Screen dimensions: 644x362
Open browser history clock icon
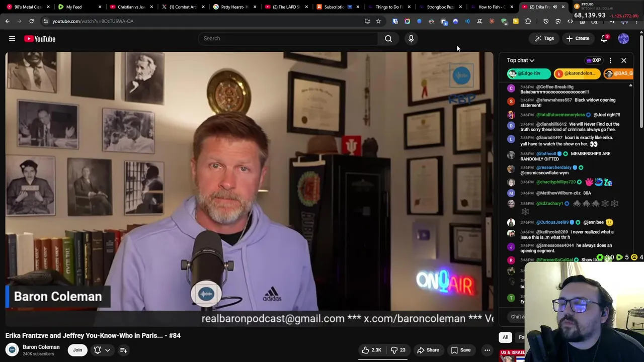coord(546,21)
